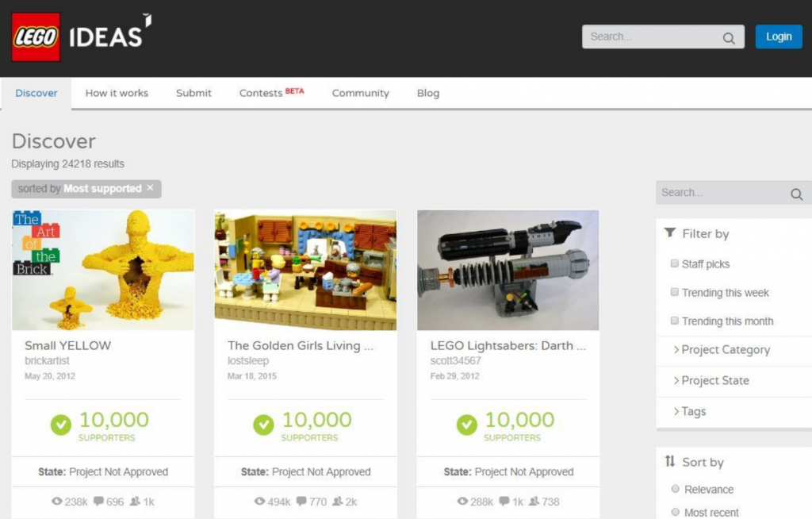Click the comments icon on Lightsabers card
This screenshot has height=519, width=812.
click(504, 501)
